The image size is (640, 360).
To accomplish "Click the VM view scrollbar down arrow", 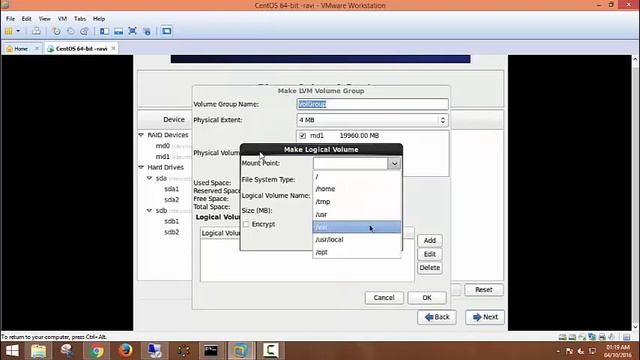I will pos(636,327).
